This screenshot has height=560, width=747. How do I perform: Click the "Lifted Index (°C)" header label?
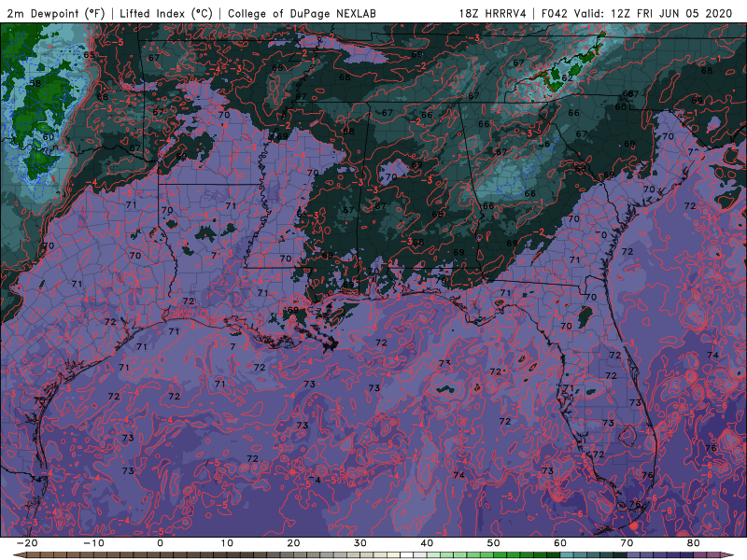166,13
